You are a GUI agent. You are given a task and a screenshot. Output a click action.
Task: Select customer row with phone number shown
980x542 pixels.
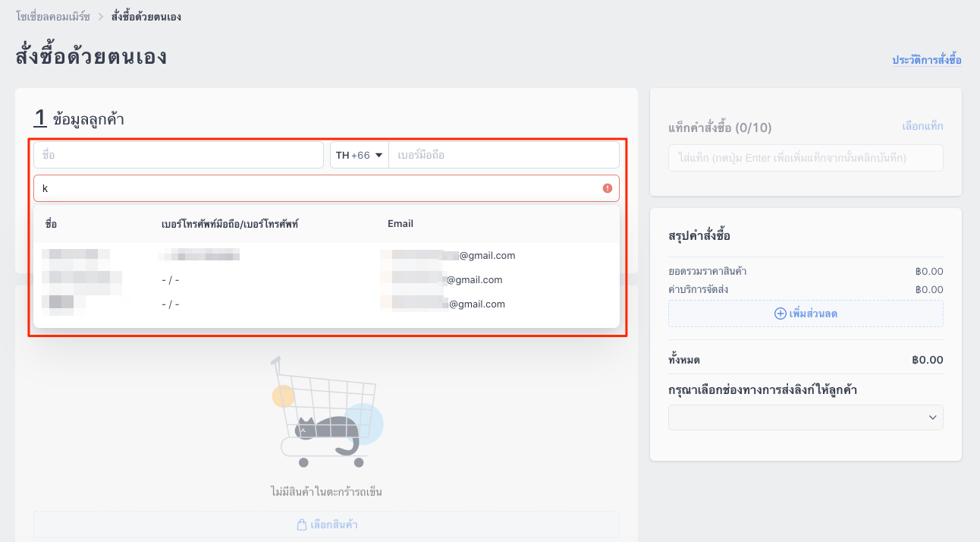coord(326,255)
